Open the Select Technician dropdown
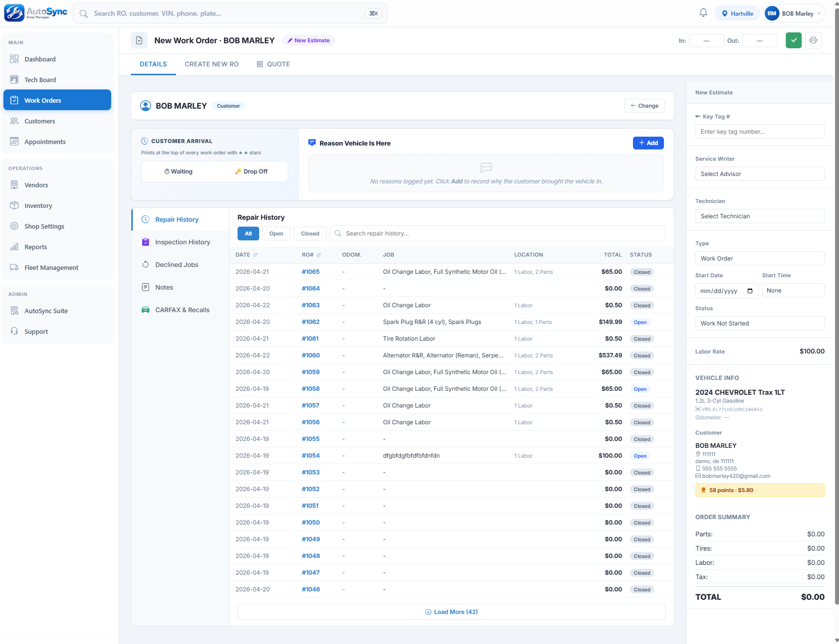This screenshot has height=644, width=839. [x=760, y=216]
